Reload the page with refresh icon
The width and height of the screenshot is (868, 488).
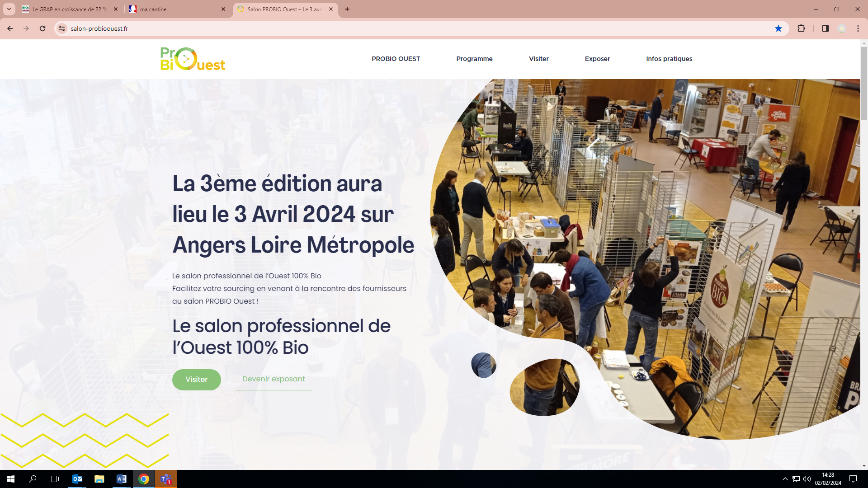tap(42, 28)
